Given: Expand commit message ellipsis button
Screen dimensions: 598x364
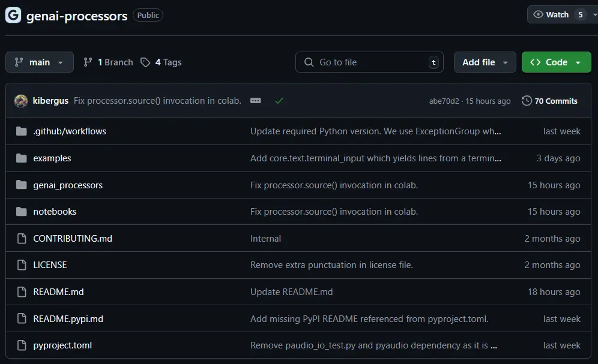Looking at the screenshot, I should click(x=256, y=101).
